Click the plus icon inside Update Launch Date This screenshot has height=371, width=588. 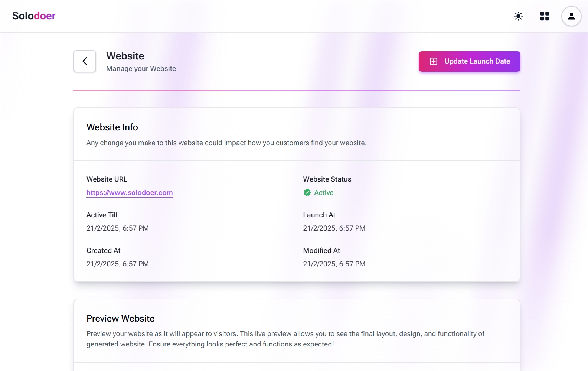click(434, 61)
